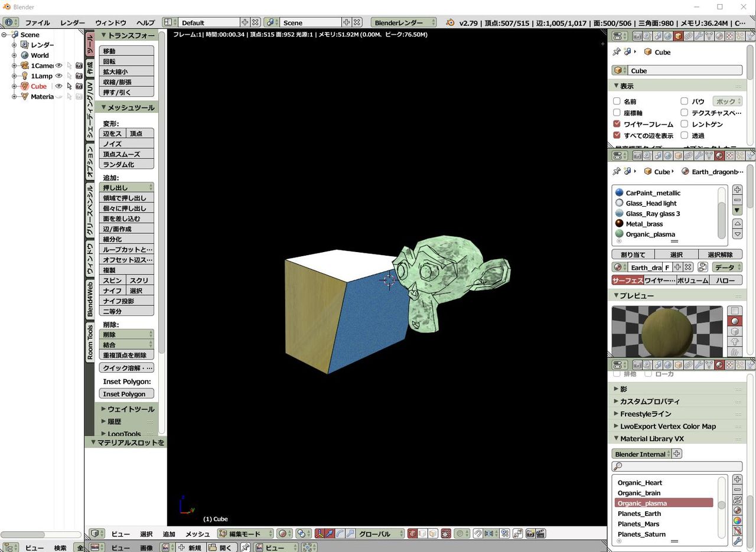756x552 pixels.
Task: Click the Cube object name field
Action: click(x=685, y=70)
